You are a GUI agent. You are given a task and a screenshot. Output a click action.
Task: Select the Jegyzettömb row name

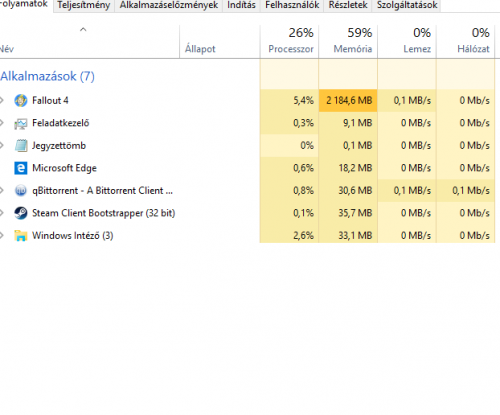point(59,146)
